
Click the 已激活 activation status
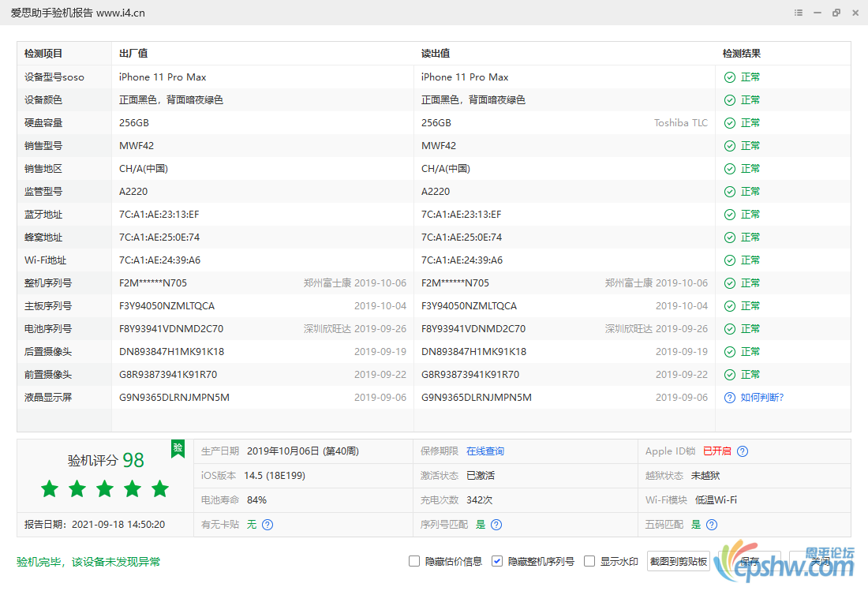tap(481, 475)
